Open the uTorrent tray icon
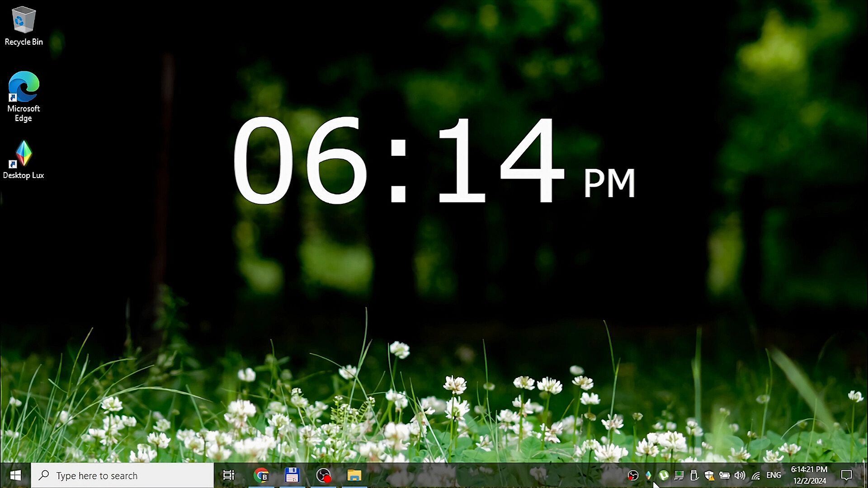This screenshot has width=868, height=488. (x=663, y=475)
